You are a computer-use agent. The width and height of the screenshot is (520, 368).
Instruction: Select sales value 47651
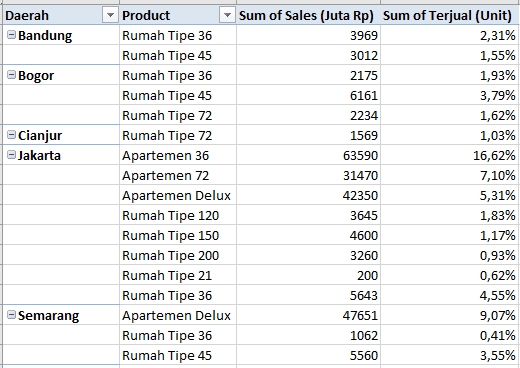(308, 315)
